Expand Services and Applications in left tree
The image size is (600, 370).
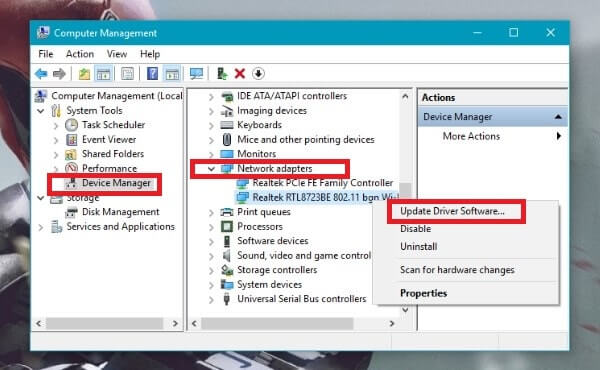click(x=41, y=227)
